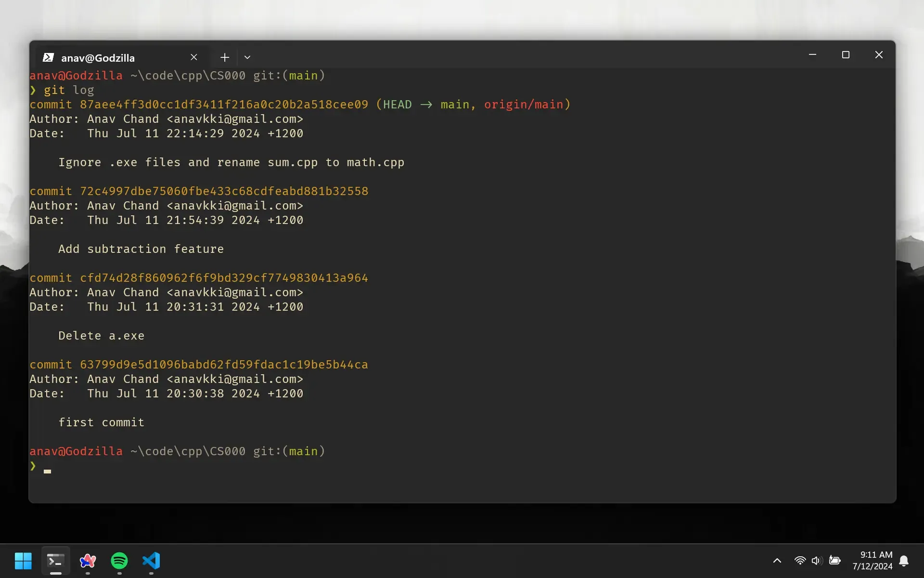The height and width of the screenshot is (578, 924).
Task: Select the anav@Godzilla terminal tab
Action: click(x=122, y=57)
